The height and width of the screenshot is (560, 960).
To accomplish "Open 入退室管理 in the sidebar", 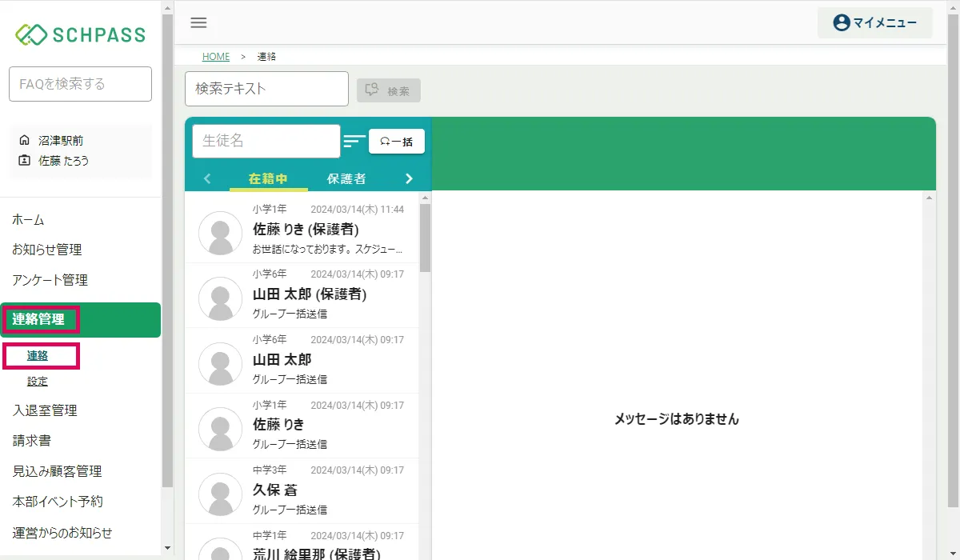I will point(45,410).
